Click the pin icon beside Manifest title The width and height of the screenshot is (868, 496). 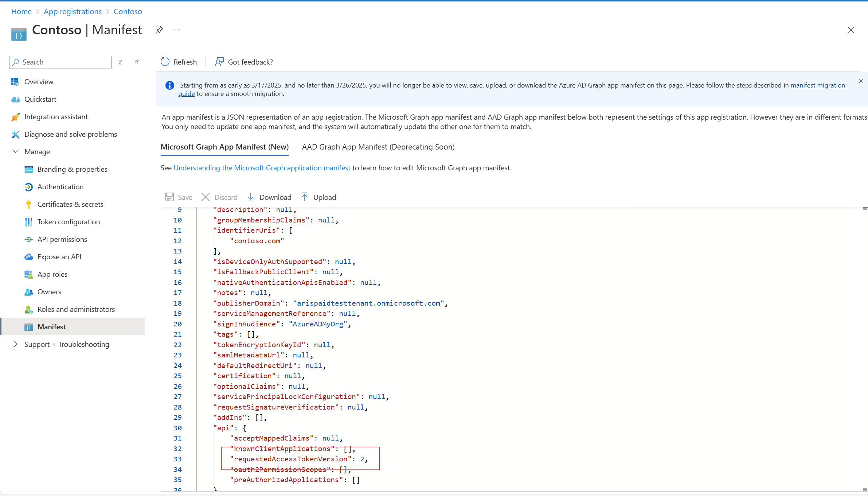[x=159, y=30]
